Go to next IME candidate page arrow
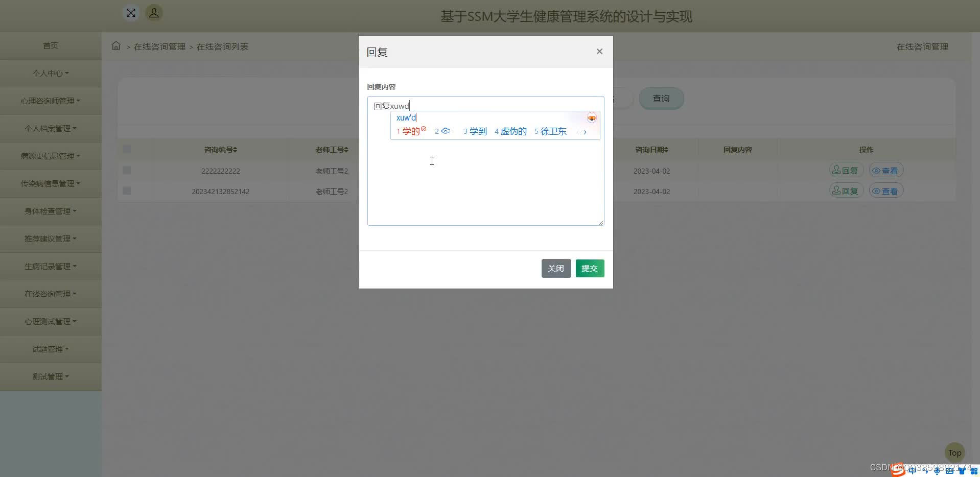Viewport: 980px width, 477px height. tap(585, 132)
